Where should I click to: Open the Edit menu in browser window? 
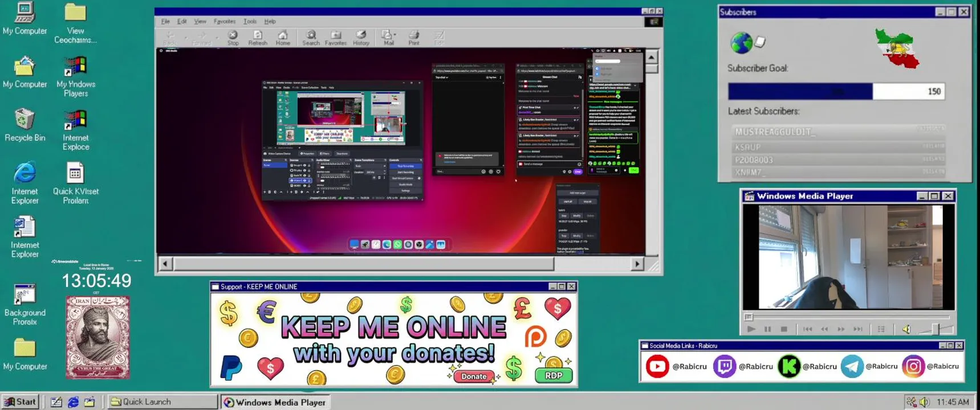tap(182, 22)
